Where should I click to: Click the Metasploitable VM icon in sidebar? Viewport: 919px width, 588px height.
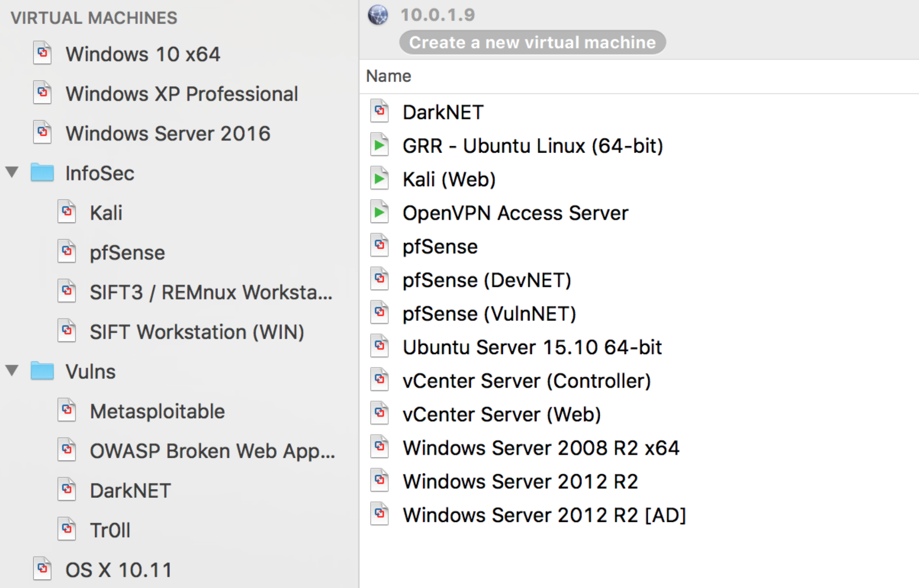click(x=67, y=410)
